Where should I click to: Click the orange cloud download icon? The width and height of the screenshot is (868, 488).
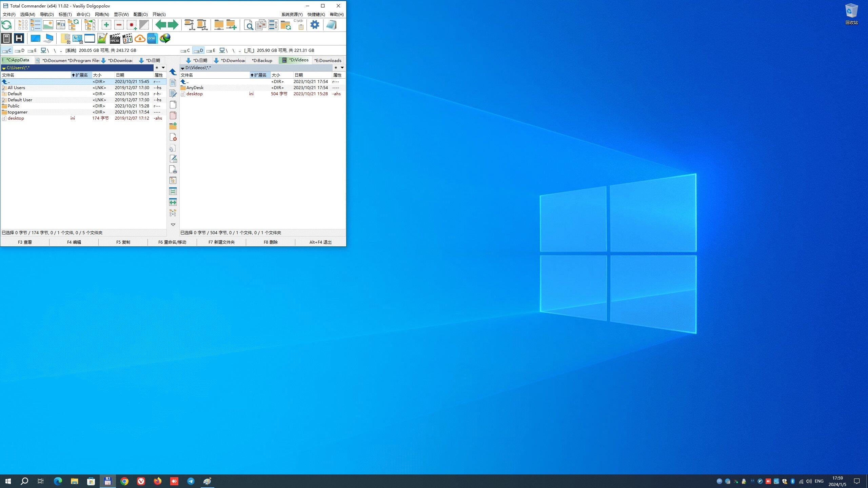point(140,38)
